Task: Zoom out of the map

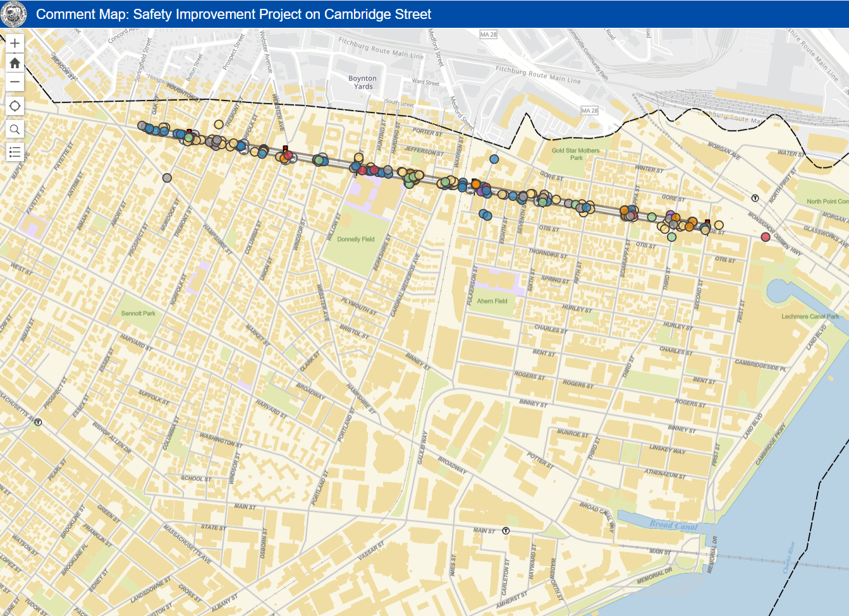Action: pos(15,82)
